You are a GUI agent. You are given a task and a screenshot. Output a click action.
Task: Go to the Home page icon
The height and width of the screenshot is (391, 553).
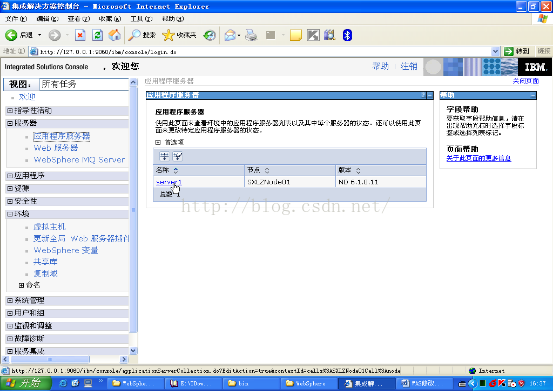coord(115,35)
